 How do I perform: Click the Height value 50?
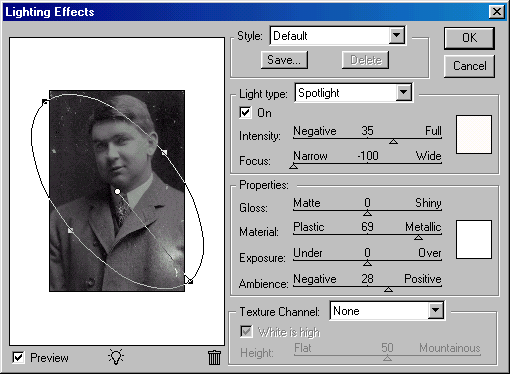click(x=387, y=348)
